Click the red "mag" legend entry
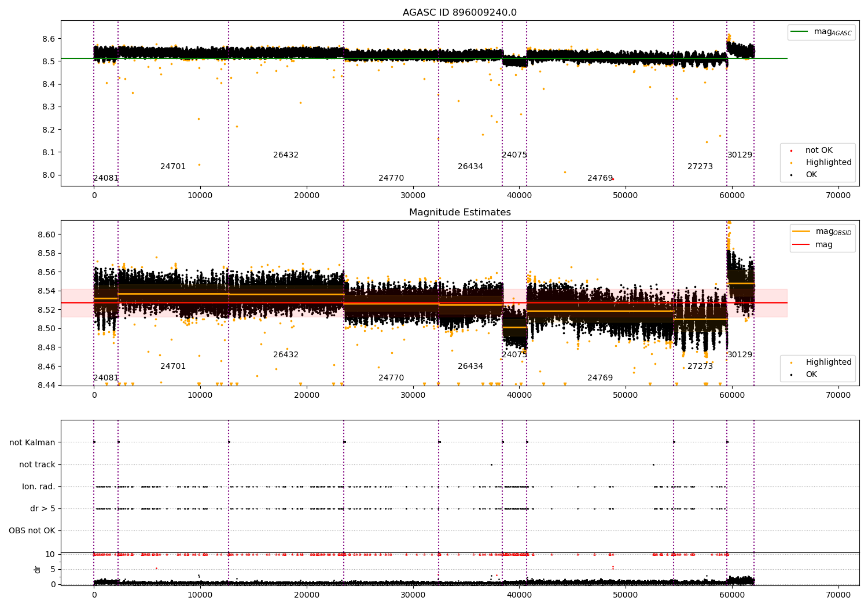The height and width of the screenshot is (608, 868). click(813, 244)
